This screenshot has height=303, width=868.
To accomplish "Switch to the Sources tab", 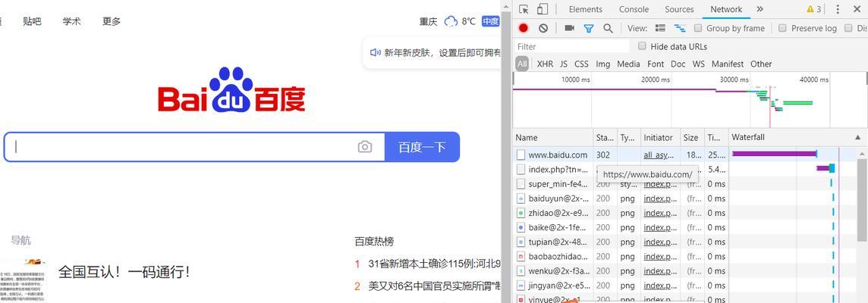I will [x=679, y=9].
